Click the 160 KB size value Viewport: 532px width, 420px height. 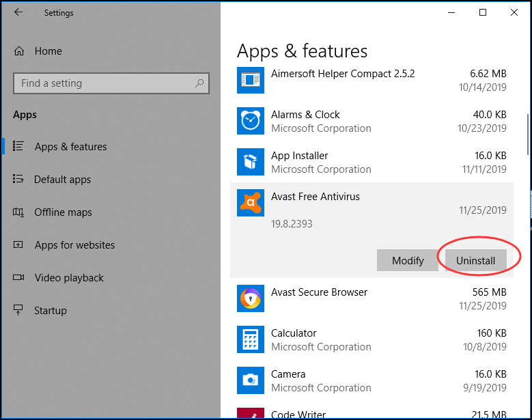pos(492,333)
